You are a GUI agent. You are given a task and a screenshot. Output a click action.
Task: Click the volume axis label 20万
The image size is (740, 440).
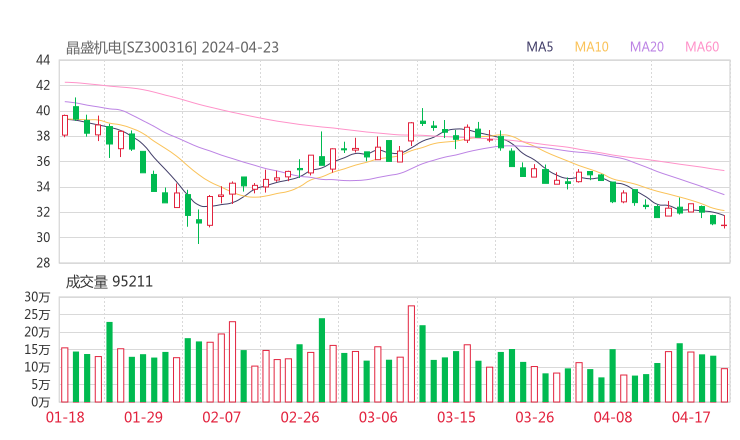[x=37, y=332]
